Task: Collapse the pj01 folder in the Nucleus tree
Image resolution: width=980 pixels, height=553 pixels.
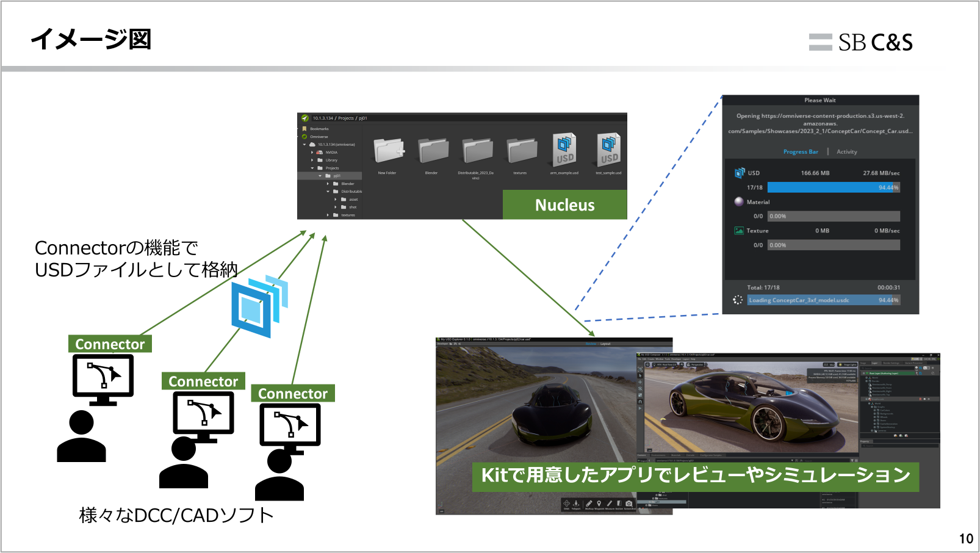Action: (320, 175)
